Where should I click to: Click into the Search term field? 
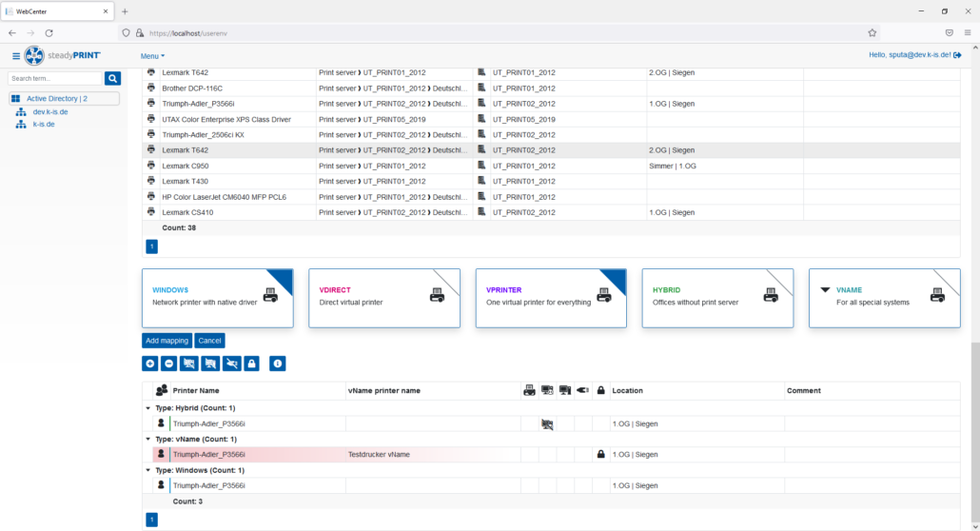[55, 78]
